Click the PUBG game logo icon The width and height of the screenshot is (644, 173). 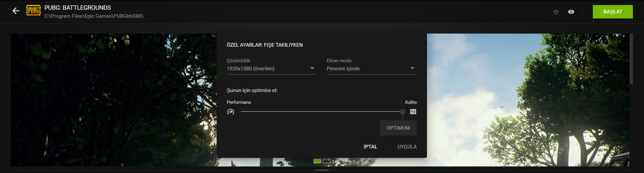pyautogui.click(x=33, y=10)
